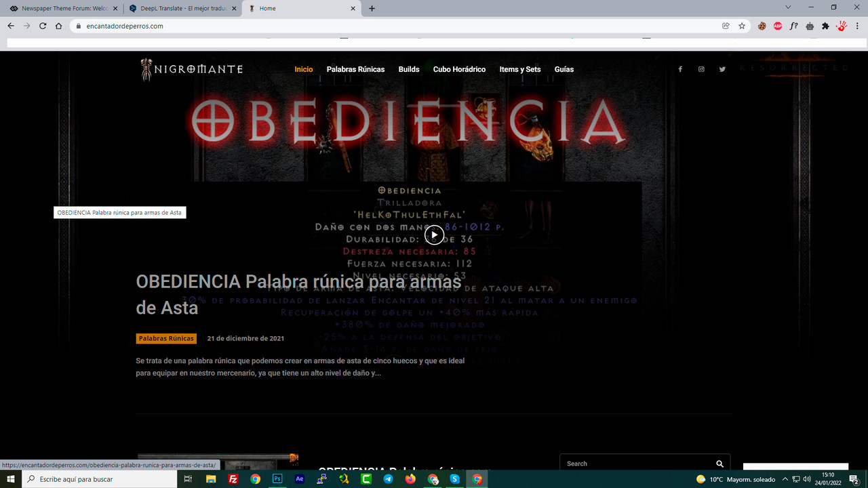Bookmark this page with the star icon

742,26
